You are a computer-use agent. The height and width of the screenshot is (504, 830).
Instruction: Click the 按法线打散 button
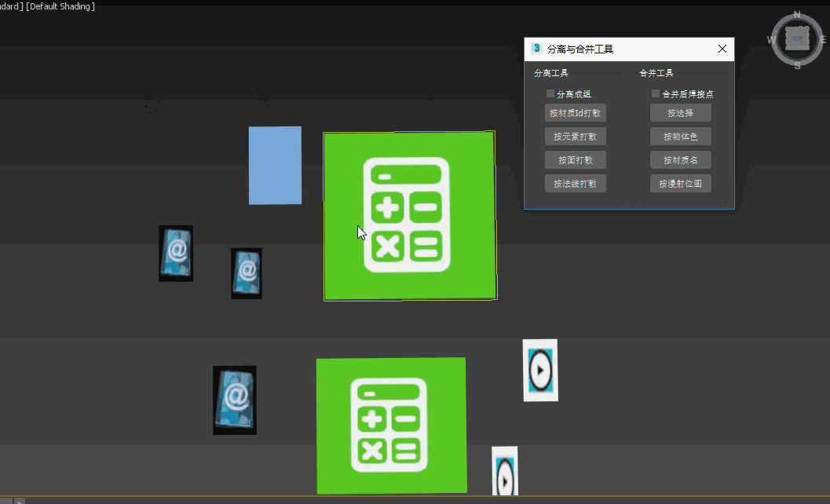[x=575, y=184]
